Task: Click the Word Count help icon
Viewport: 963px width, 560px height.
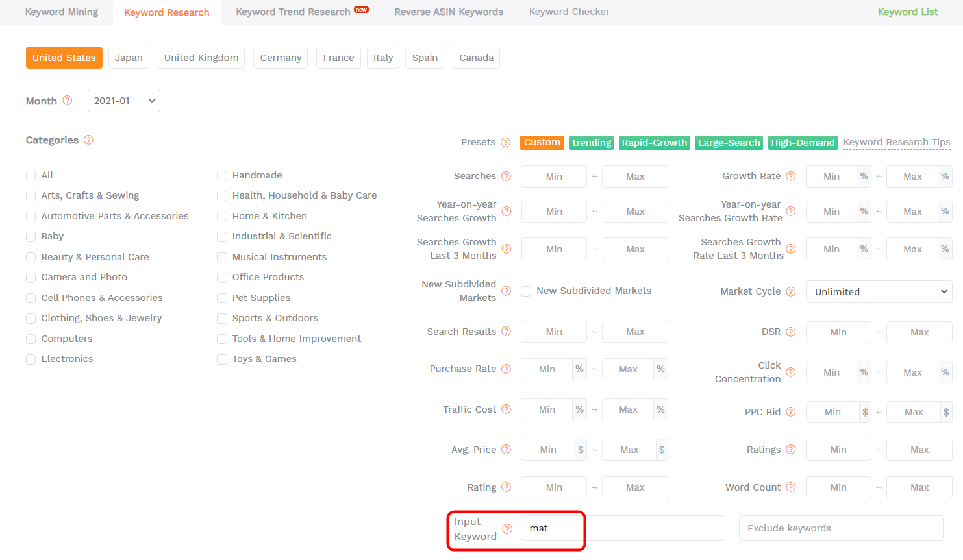Action: (790, 487)
